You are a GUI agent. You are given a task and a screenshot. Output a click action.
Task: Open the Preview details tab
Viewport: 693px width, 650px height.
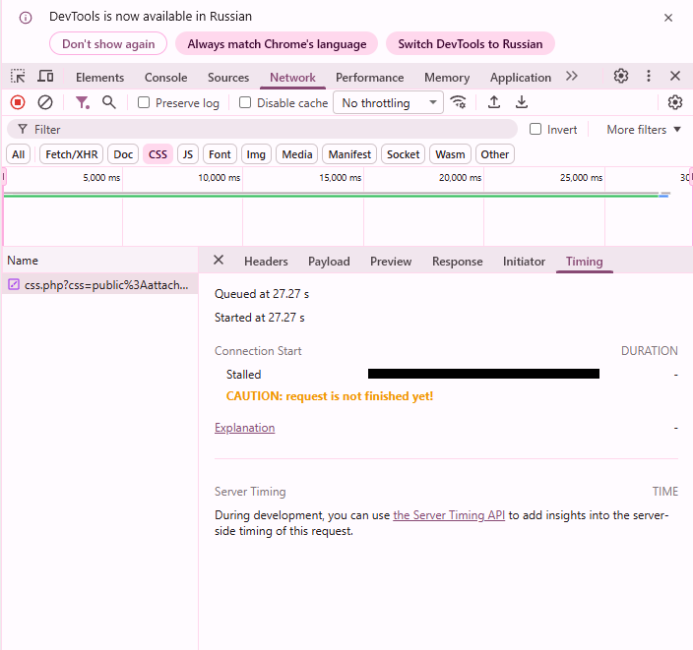[x=391, y=261]
